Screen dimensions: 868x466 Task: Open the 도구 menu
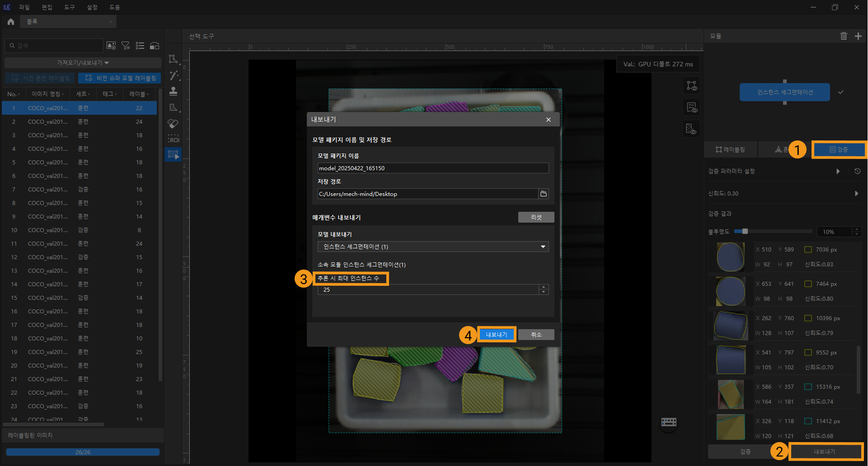click(69, 7)
